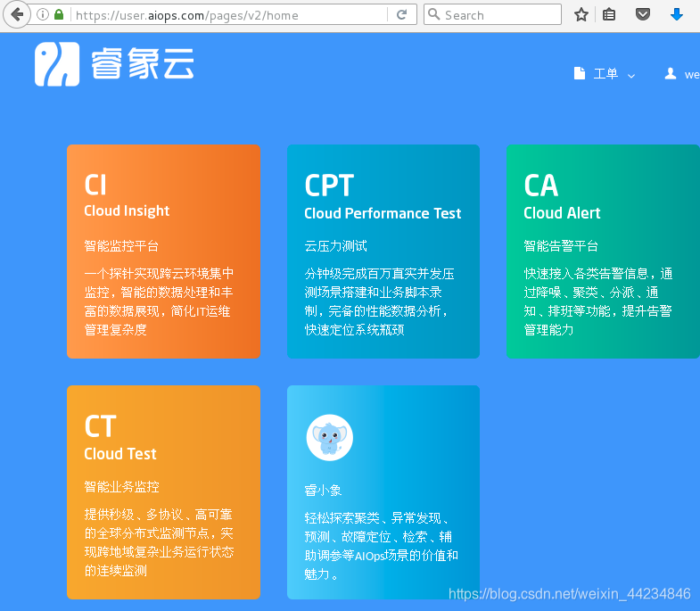
Task: Bookmark this page with the star icon
Action: (x=581, y=15)
